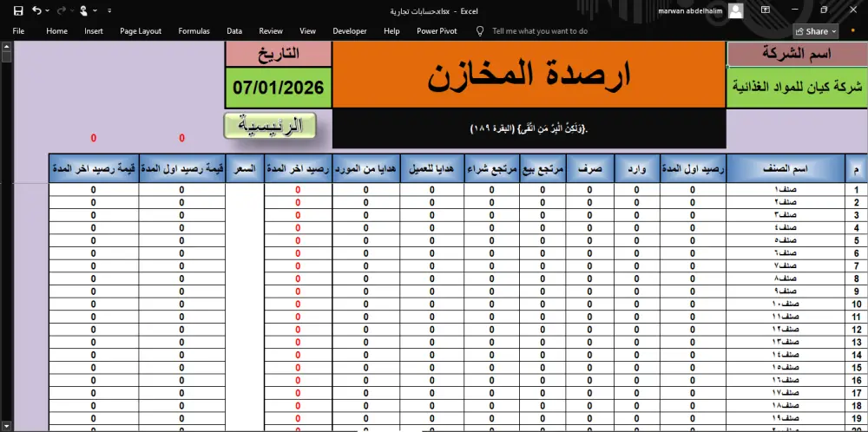The height and width of the screenshot is (432, 868).
Task: Switch to the Data tab
Action: pos(234,31)
